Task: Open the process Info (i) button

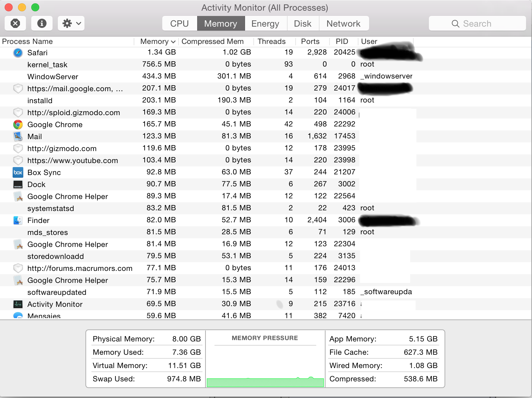Action: coord(42,23)
